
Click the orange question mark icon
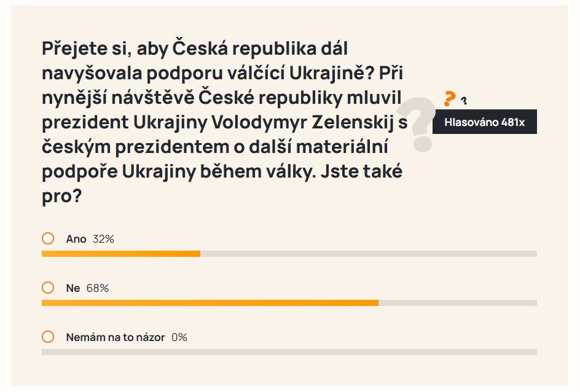click(449, 98)
